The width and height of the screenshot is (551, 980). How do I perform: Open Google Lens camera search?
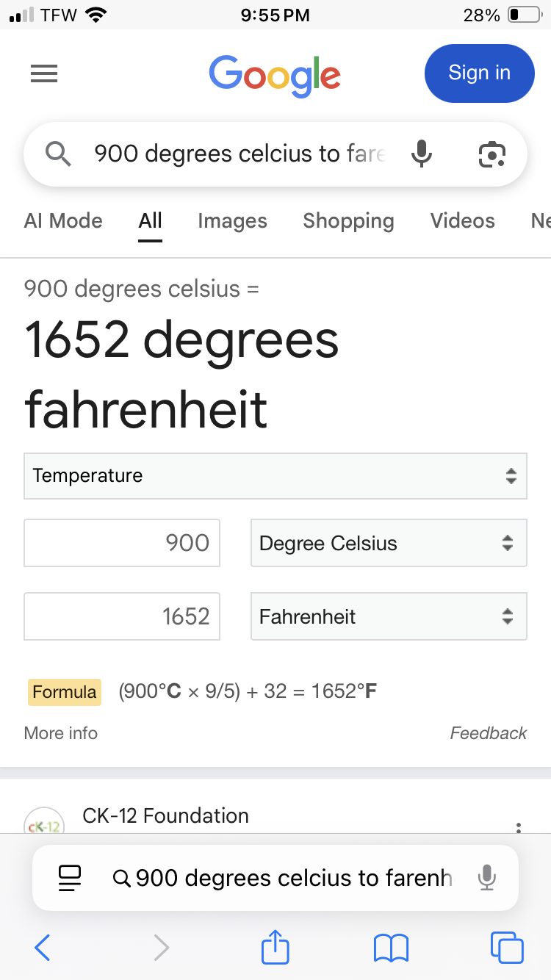coord(491,154)
